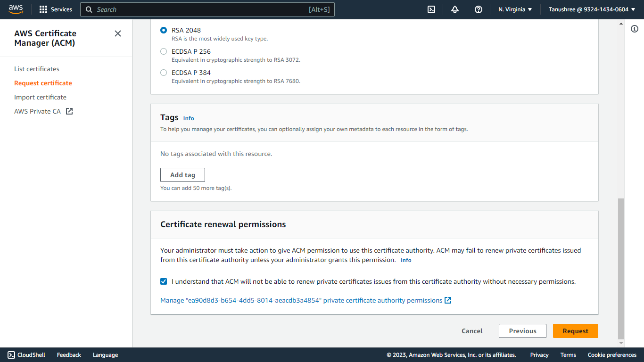Open the Info link in Certificate renewal permissions
Image resolution: width=644 pixels, height=362 pixels.
[x=406, y=260]
